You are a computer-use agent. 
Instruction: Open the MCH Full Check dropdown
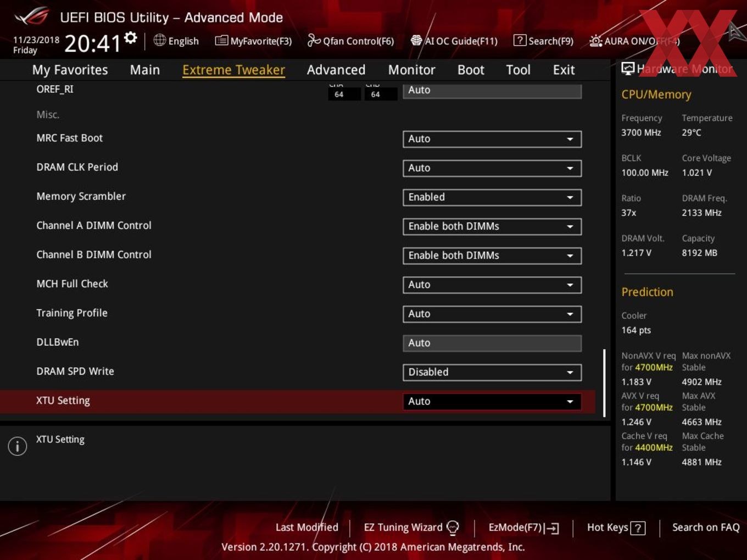click(492, 284)
